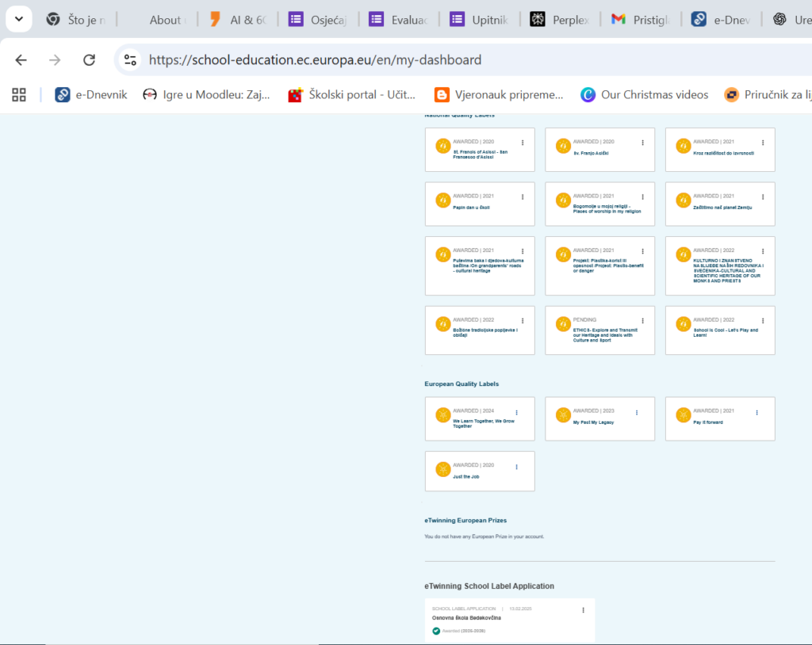Open the Chrome apps grid icon
This screenshot has width=812, height=645.
click(19, 95)
